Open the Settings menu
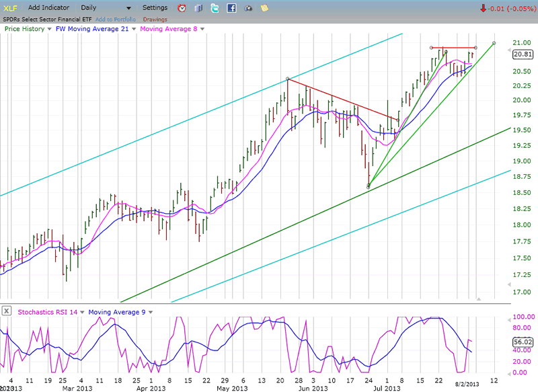The width and height of the screenshot is (538, 392). pos(155,7)
